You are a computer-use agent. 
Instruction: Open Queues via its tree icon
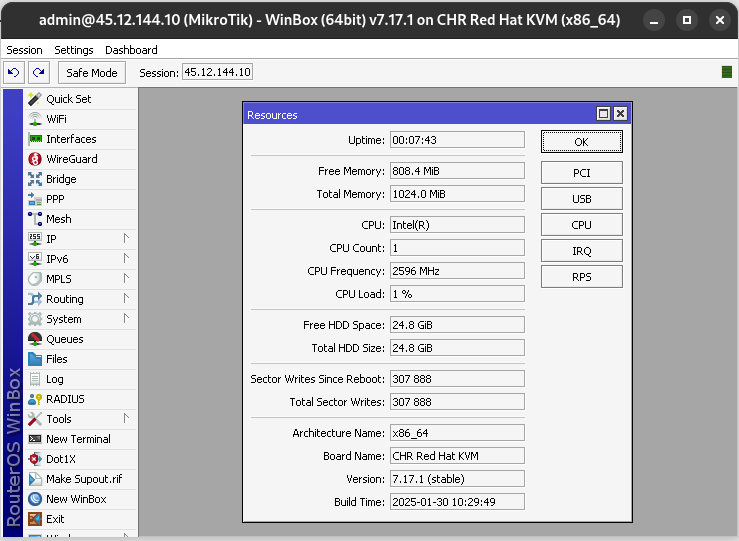[35, 339]
